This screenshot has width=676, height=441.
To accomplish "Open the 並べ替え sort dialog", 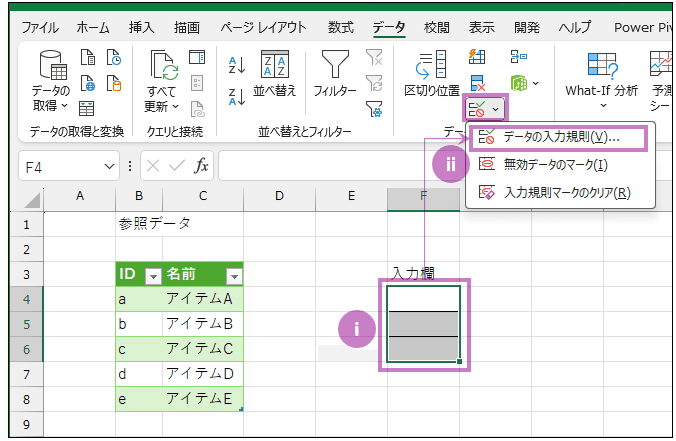I will [x=275, y=73].
